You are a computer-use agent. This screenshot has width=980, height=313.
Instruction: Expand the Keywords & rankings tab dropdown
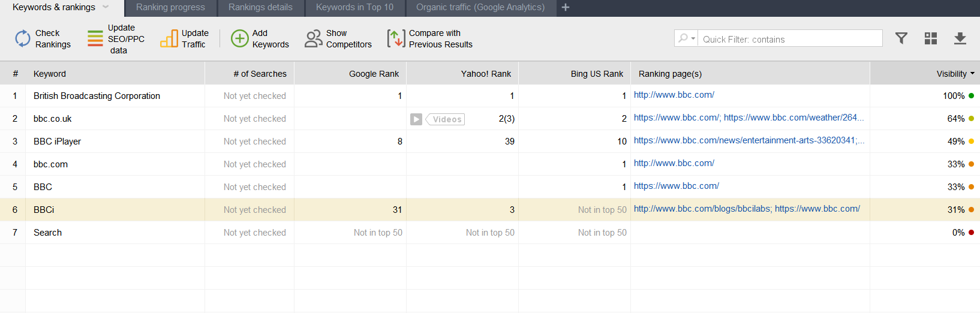point(106,7)
